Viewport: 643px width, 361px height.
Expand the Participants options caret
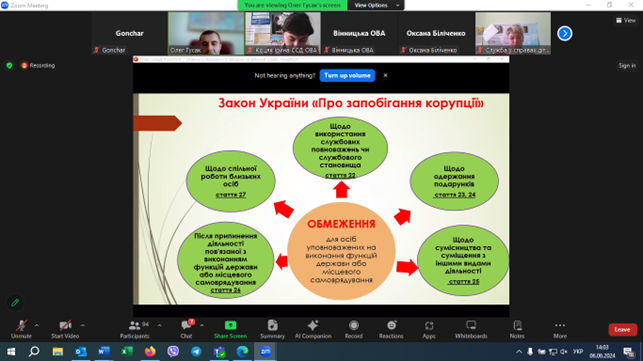(x=160, y=325)
